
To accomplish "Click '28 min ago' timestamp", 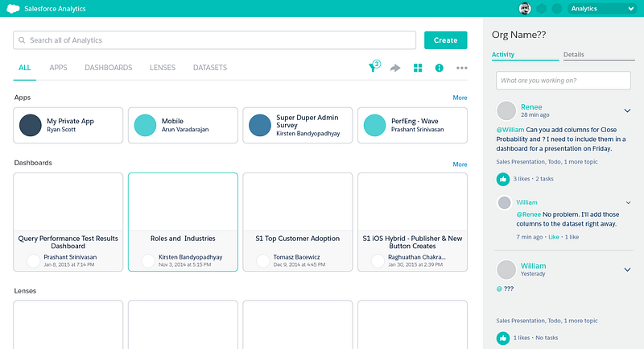I will pos(535,115).
